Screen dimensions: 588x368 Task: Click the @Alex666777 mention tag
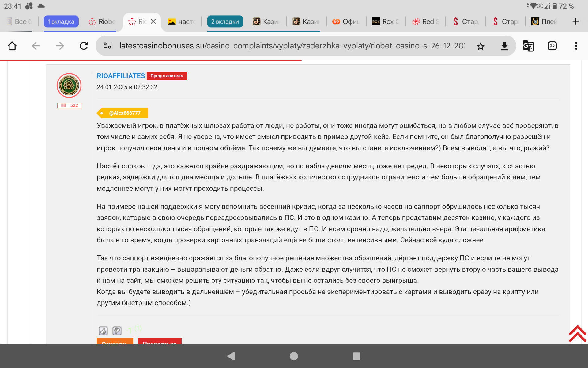point(124,113)
